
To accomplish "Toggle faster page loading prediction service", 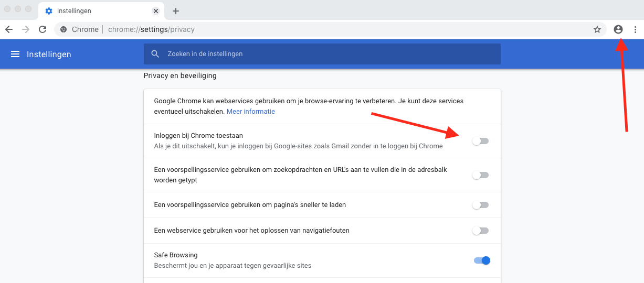I will tap(480, 205).
